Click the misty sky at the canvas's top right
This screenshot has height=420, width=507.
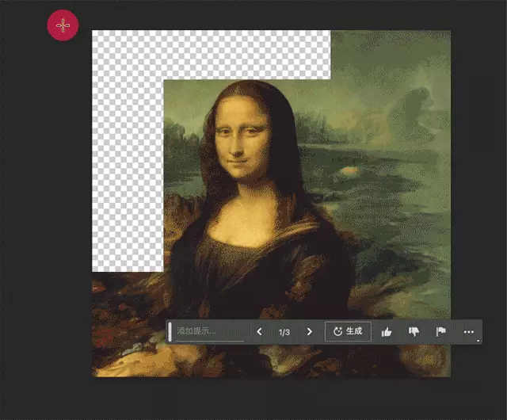click(x=396, y=63)
